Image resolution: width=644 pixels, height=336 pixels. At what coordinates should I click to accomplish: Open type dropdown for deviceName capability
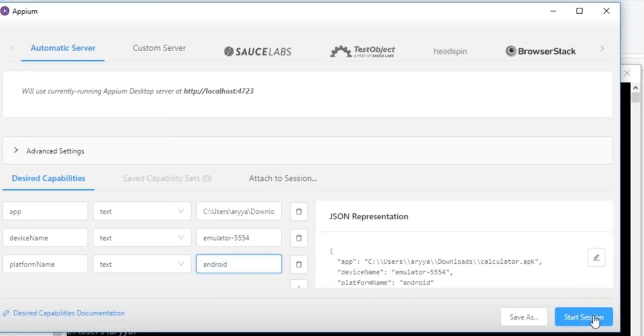coord(142,238)
